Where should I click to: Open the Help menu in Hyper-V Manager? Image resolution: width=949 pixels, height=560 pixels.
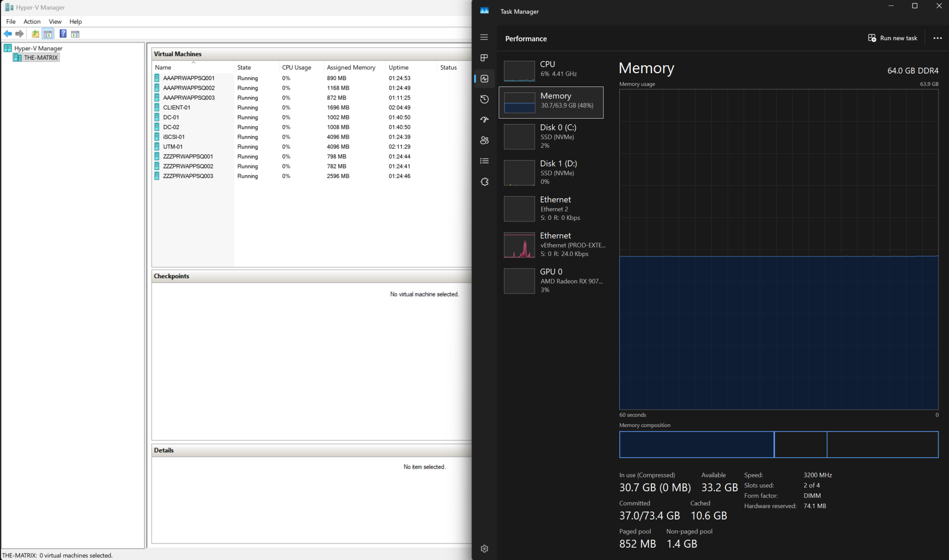[76, 22]
